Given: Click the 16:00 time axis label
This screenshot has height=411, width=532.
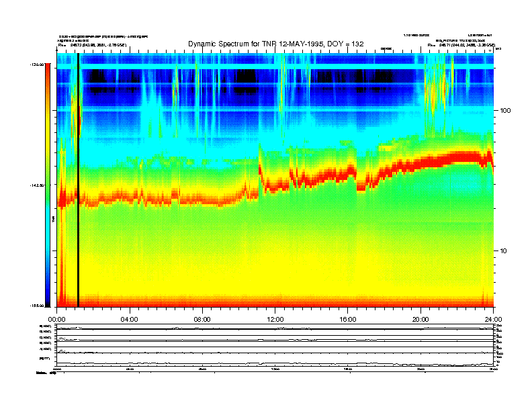Looking at the screenshot, I should click(348, 319).
